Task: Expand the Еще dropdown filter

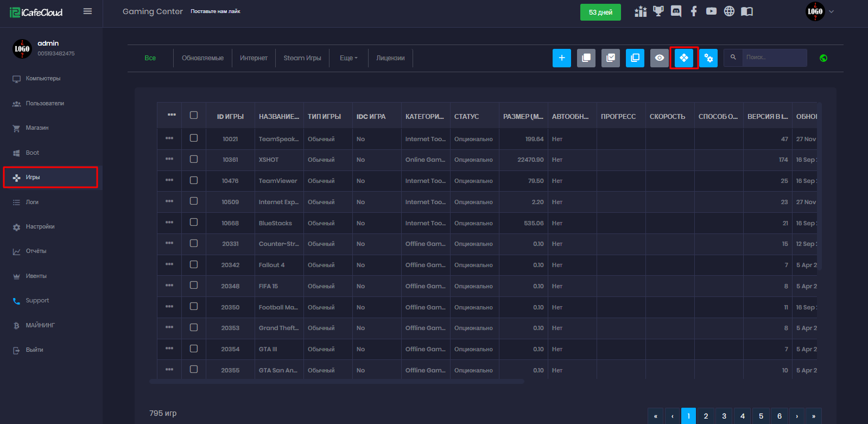Action: click(x=349, y=58)
